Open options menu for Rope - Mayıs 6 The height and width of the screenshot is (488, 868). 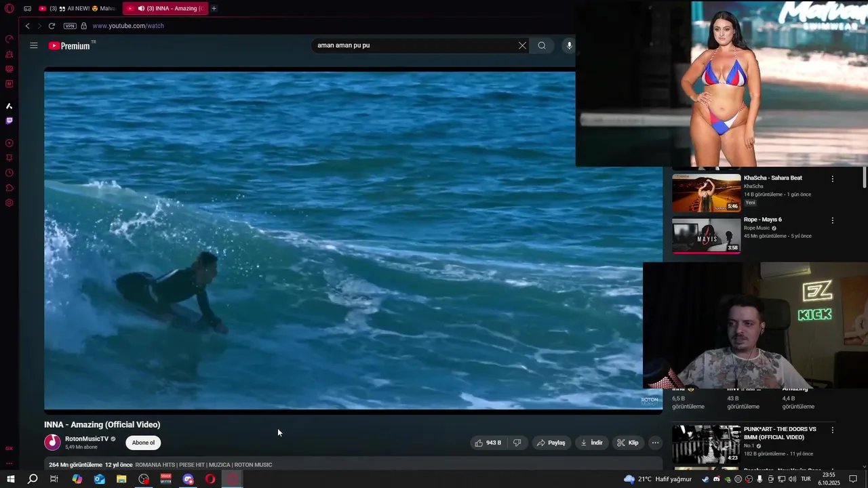tap(833, 220)
